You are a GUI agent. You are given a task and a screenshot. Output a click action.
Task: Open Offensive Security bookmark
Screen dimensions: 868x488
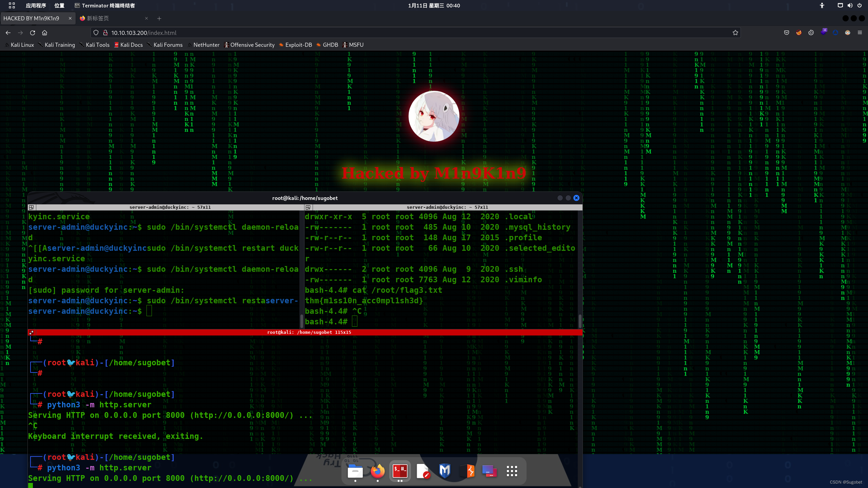point(250,45)
